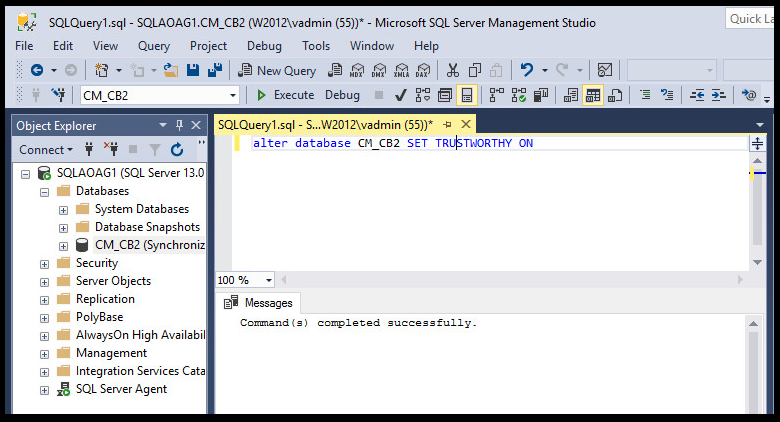Open the CM_CB2 database dropdown
The width and height of the screenshot is (780, 422).
(232, 95)
